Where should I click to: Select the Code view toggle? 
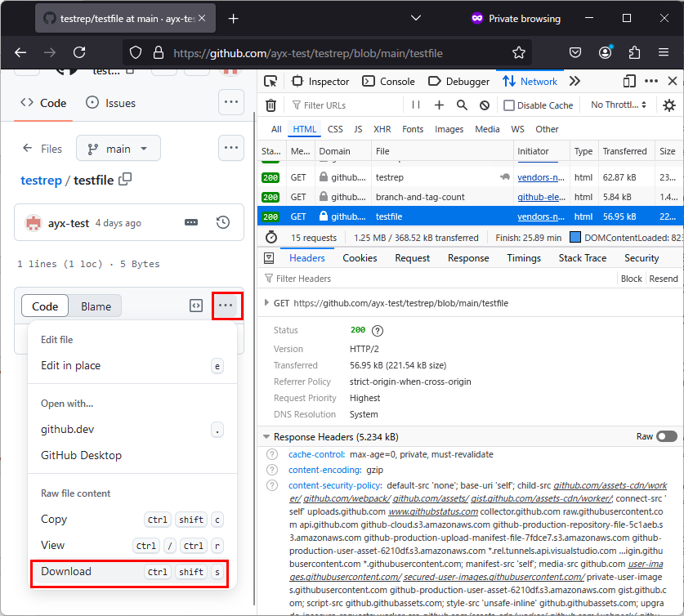pos(45,306)
